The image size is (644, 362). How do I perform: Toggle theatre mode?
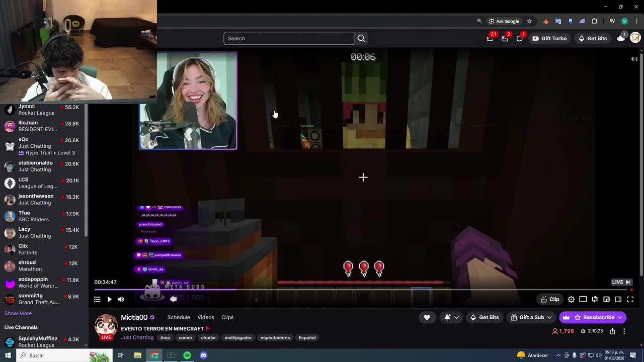[583, 299]
